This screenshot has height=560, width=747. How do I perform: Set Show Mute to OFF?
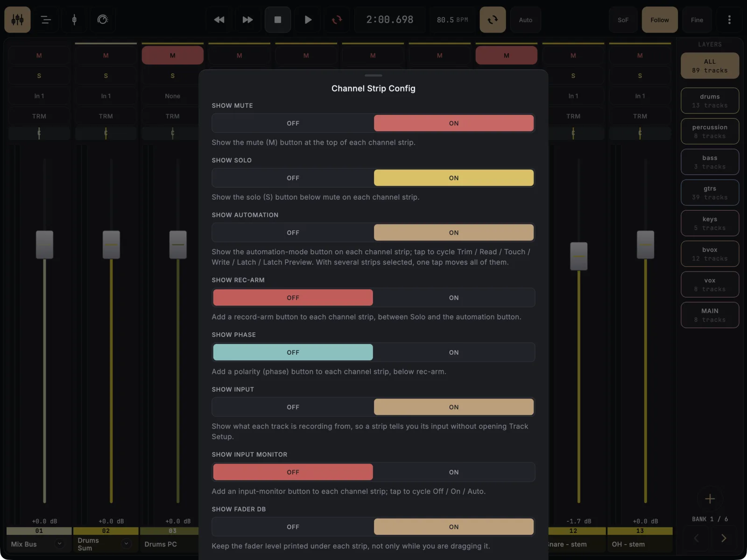[293, 123]
